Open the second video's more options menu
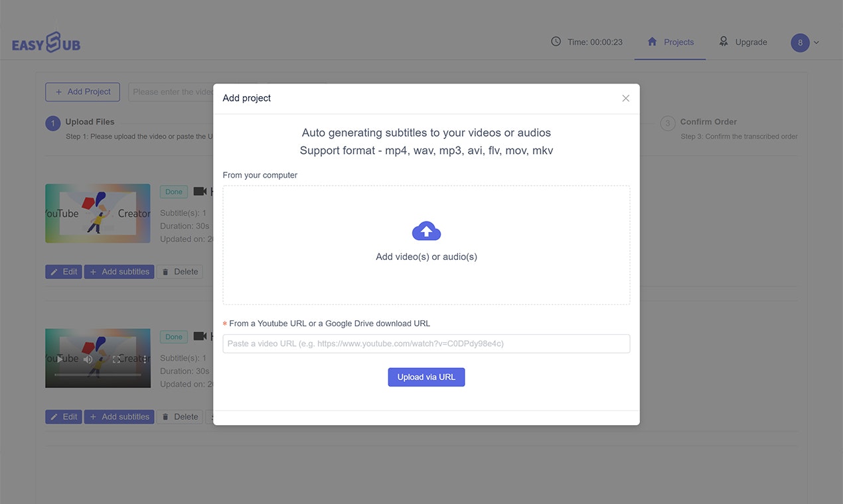 coord(145,359)
